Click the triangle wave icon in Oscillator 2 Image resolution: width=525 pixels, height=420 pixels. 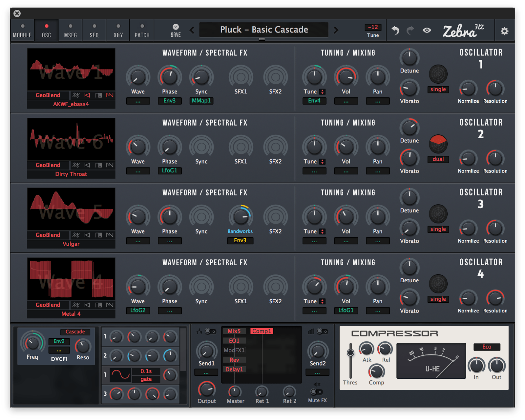87,165
